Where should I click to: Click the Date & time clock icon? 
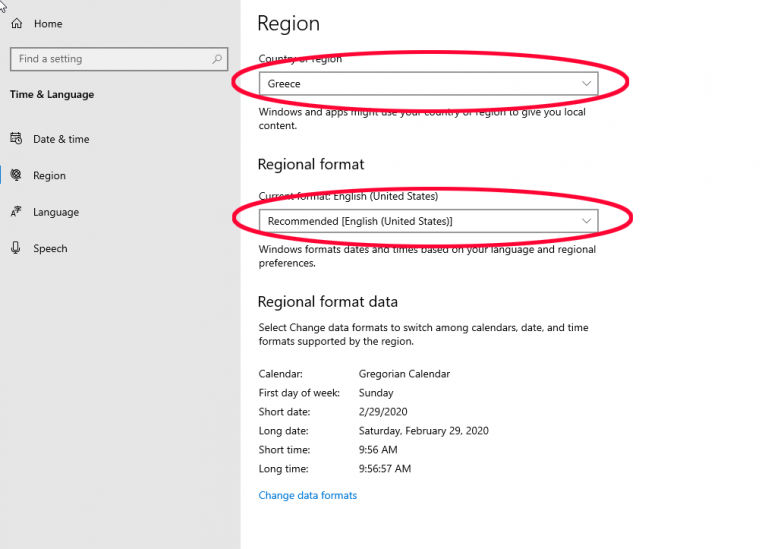tap(16, 139)
